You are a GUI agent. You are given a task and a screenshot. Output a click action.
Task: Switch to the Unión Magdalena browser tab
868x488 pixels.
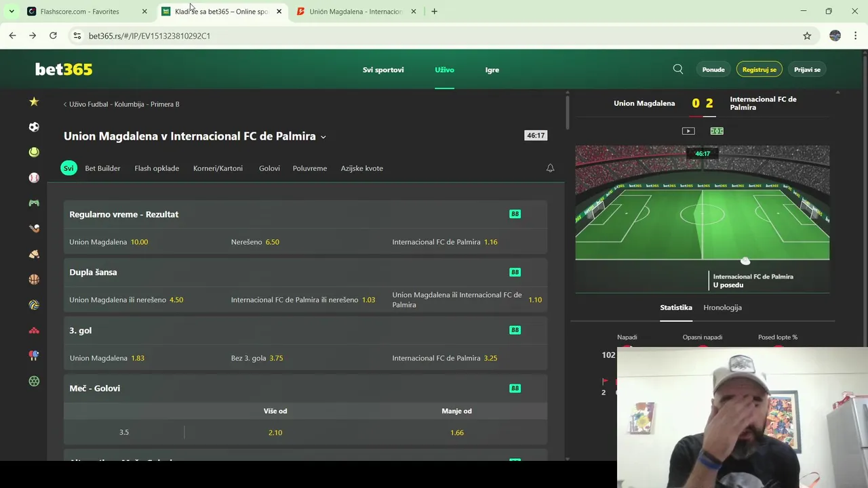click(x=355, y=12)
